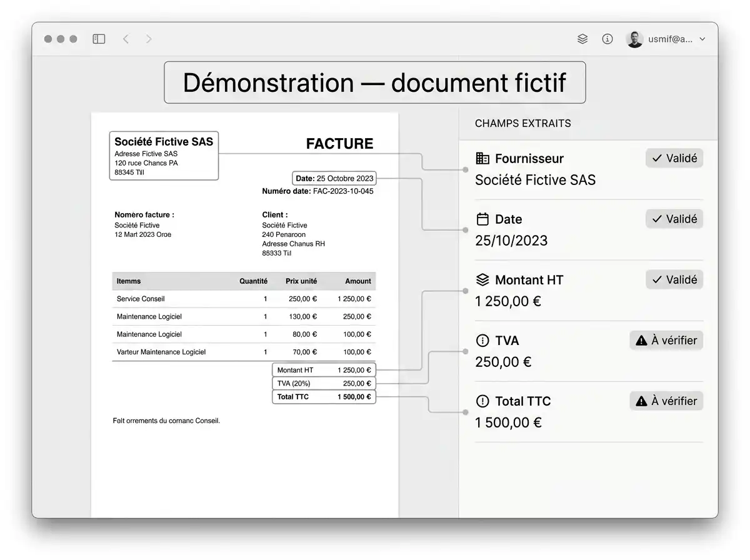Click the user avatar photo
This screenshot has width=750, height=560.
[x=634, y=39]
